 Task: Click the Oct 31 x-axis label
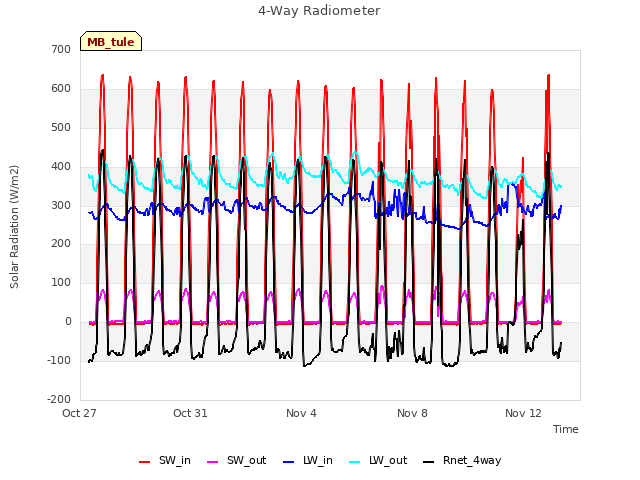coord(190,413)
